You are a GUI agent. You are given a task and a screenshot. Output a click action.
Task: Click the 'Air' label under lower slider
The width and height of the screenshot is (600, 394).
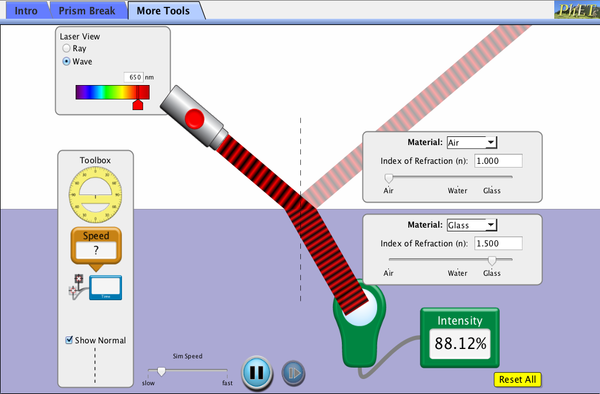(x=388, y=273)
